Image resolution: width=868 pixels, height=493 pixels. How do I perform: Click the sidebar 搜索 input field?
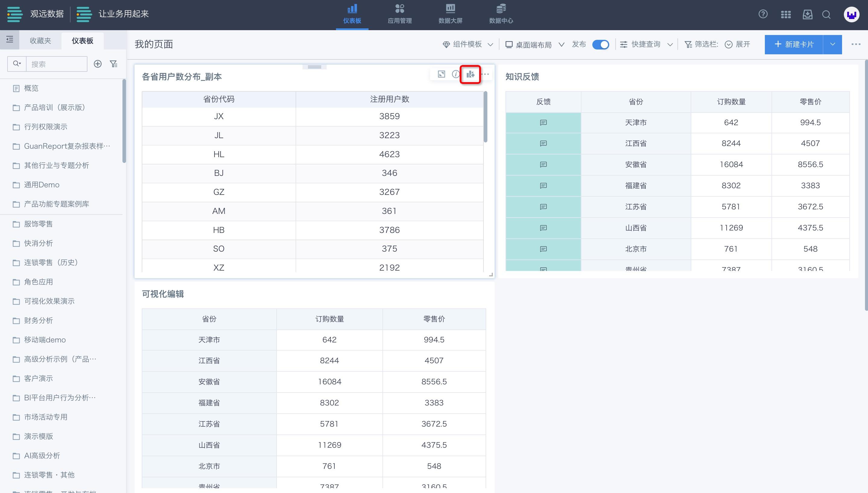click(x=56, y=64)
